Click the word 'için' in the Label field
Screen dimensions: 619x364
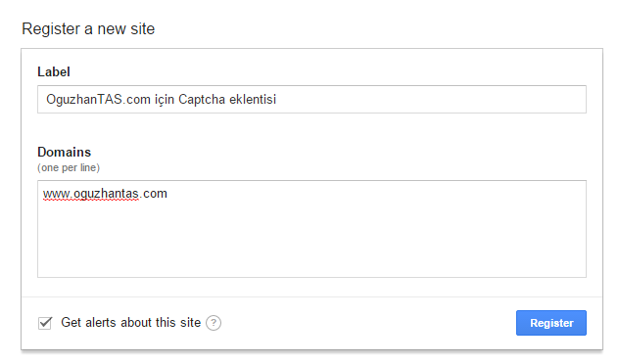tap(165, 100)
